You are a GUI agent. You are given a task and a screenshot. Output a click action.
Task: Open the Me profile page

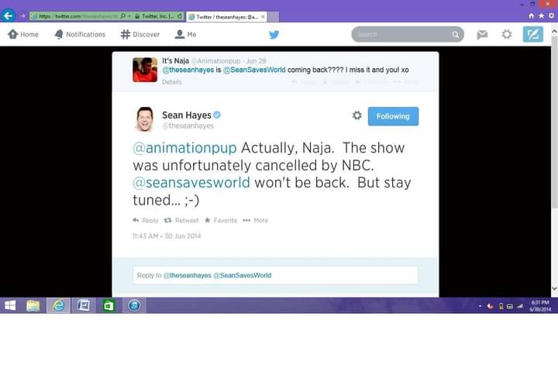coord(185,34)
